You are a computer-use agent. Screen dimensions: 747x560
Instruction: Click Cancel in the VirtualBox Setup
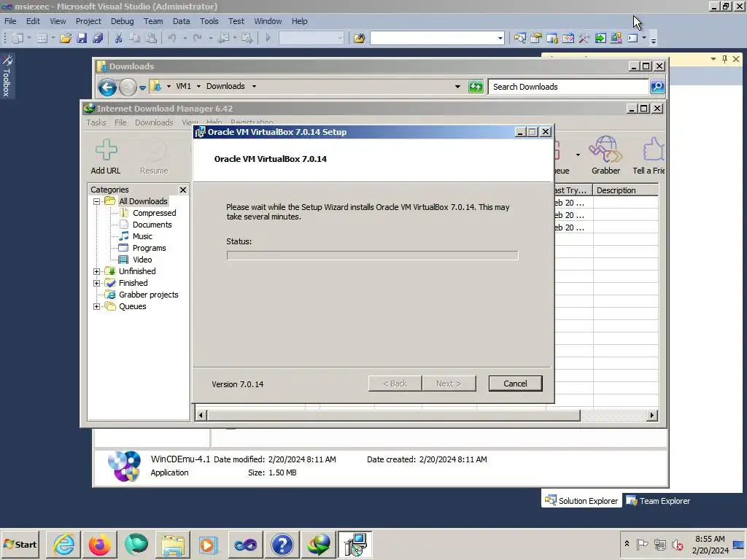(x=515, y=384)
